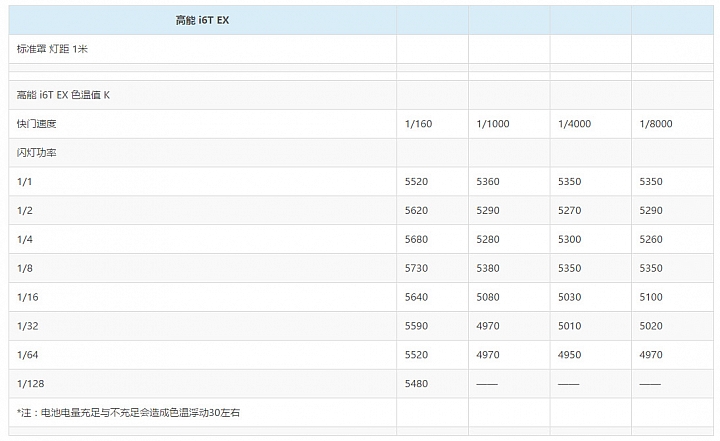Click the value '5020' in the 1/32 row

coord(651,327)
